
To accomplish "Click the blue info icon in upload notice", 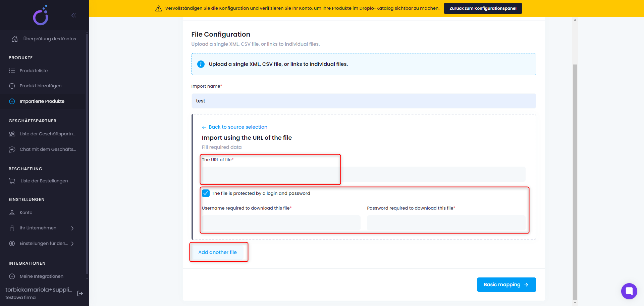I will (x=201, y=64).
